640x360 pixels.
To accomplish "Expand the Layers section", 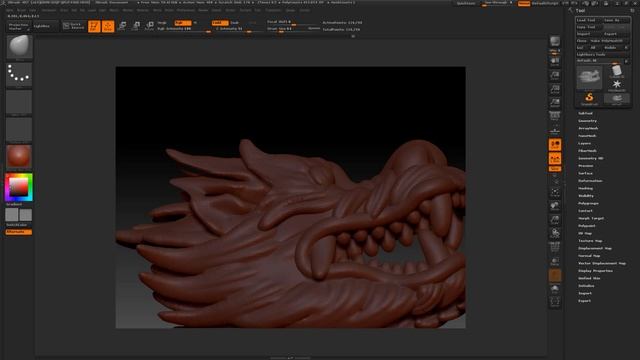I will coord(584,144).
